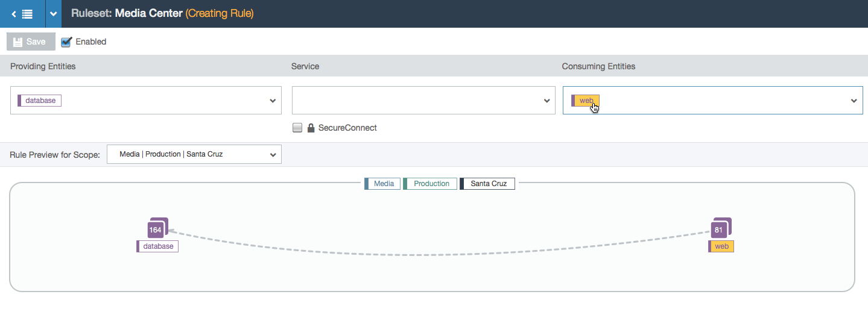Click the back to list icon
The image size is (868, 312).
coord(22,13)
